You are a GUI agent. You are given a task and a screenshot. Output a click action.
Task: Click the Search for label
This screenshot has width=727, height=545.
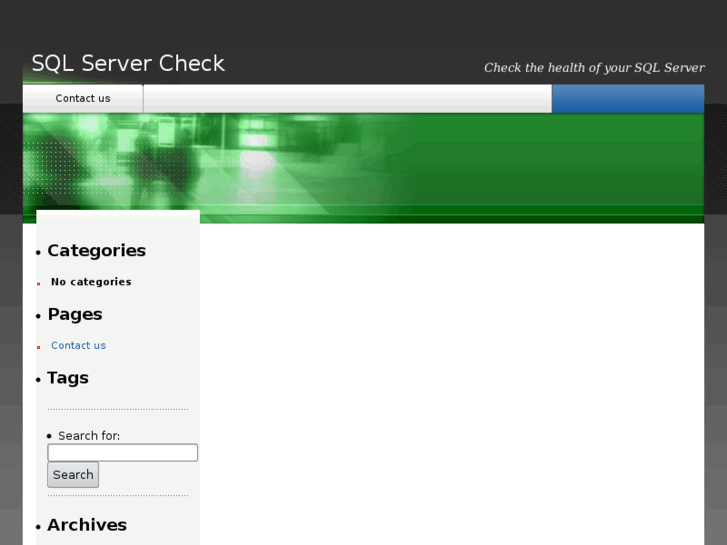tap(89, 436)
